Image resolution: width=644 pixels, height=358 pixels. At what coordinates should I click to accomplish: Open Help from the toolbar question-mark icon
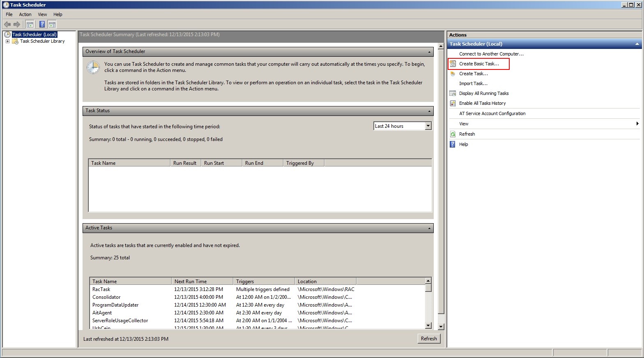[42, 25]
